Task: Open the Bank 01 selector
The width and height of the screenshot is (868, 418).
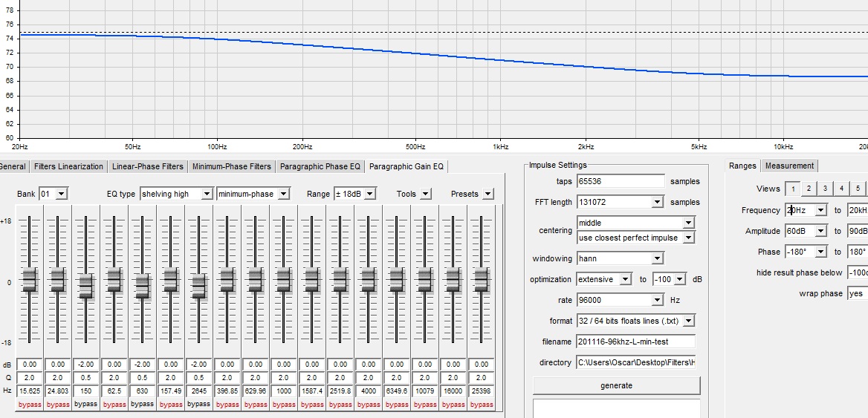Action: click(x=60, y=194)
